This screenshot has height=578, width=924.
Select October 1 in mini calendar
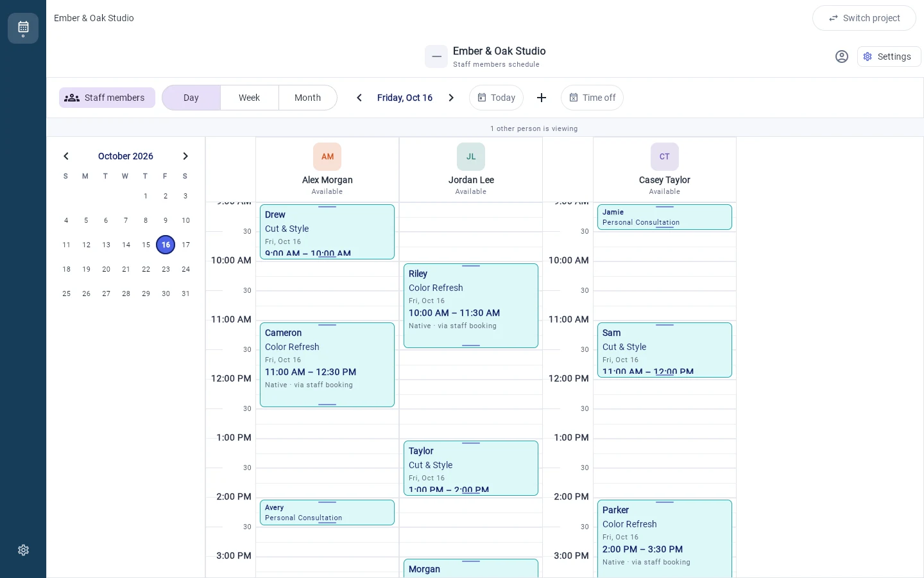pos(146,196)
